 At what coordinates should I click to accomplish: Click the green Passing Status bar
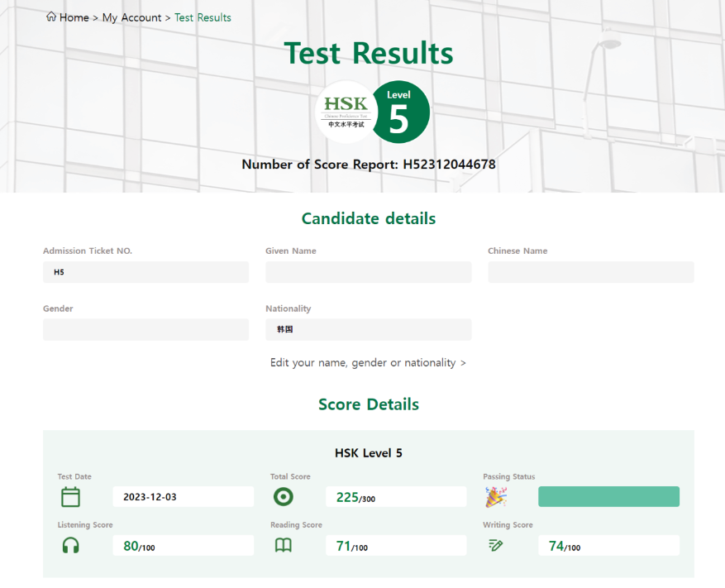pyautogui.click(x=608, y=497)
